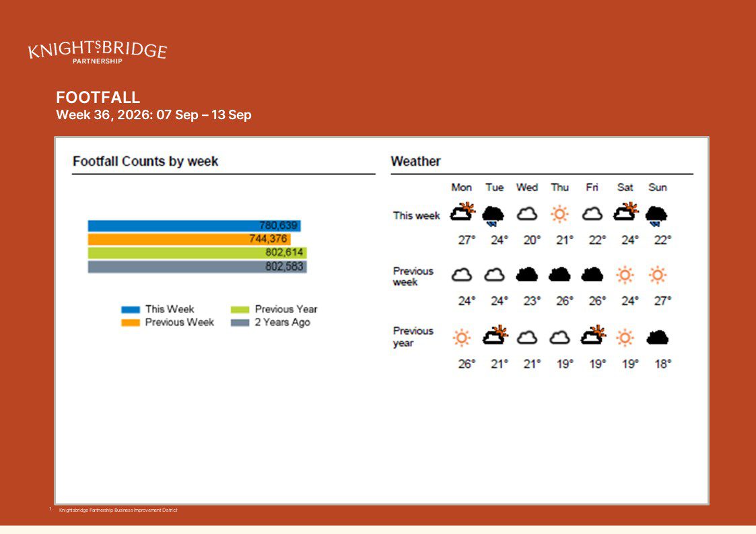Select the orange Previous Week legend swatch
Image resolution: width=756 pixels, height=534 pixels.
131,323
